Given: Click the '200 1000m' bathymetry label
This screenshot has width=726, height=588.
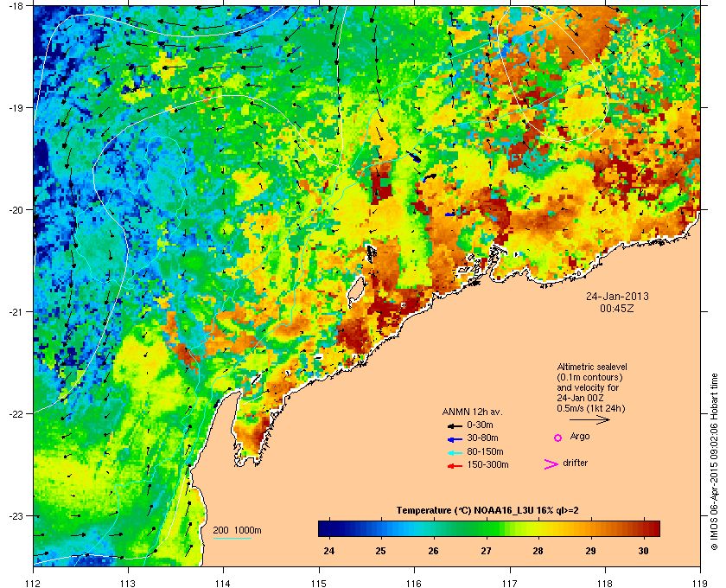Looking at the screenshot, I should pyautogui.click(x=237, y=530).
